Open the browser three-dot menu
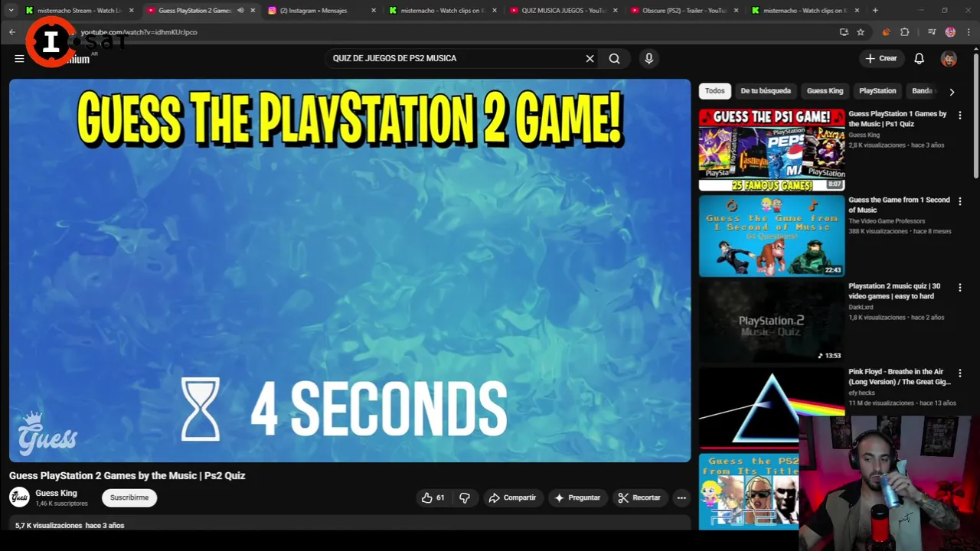The image size is (980, 551). (x=969, y=32)
